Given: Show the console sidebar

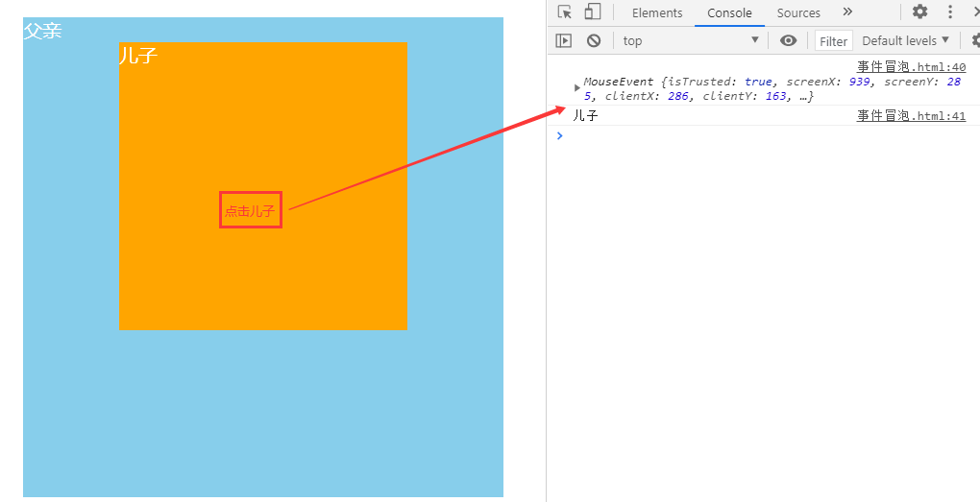Looking at the screenshot, I should click(564, 40).
